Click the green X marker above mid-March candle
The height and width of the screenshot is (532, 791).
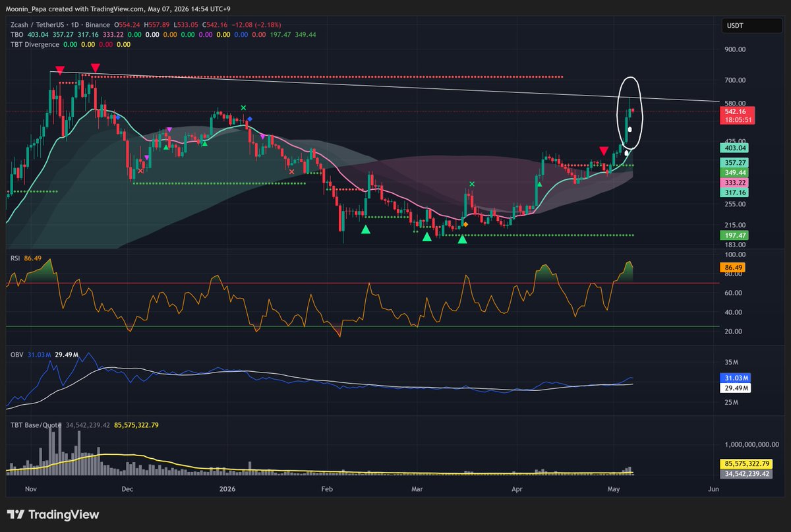(472, 184)
